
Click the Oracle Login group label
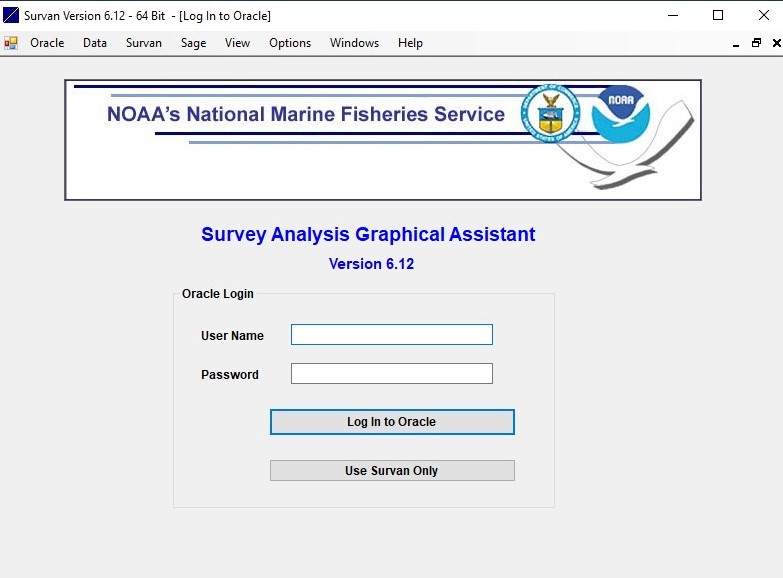tap(218, 294)
